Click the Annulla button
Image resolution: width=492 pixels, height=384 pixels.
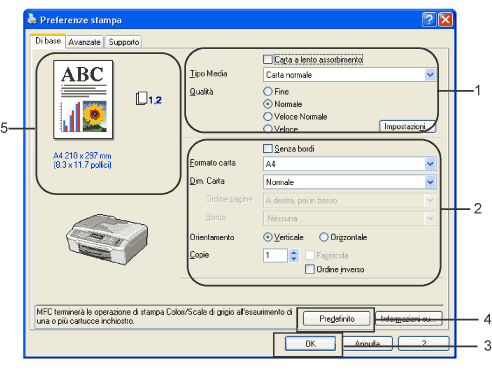click(367, 343)
